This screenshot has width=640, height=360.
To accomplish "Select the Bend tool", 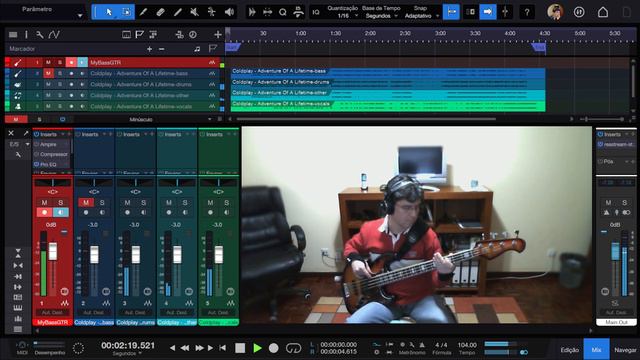I will pos(211,12).
